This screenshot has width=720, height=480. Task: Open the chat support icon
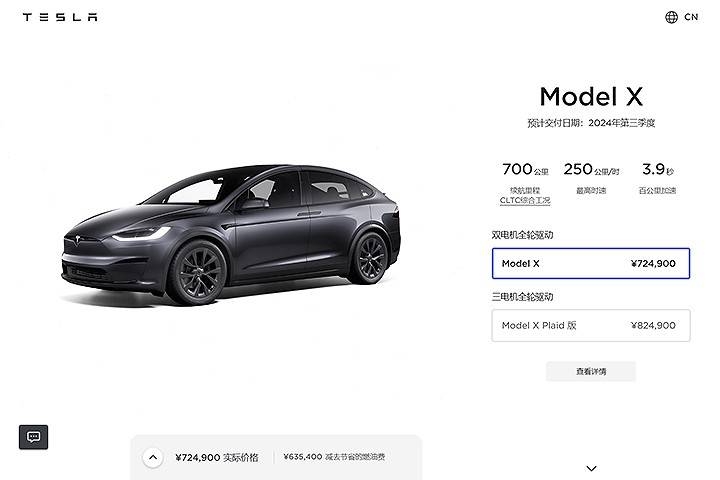click(34, 437)
